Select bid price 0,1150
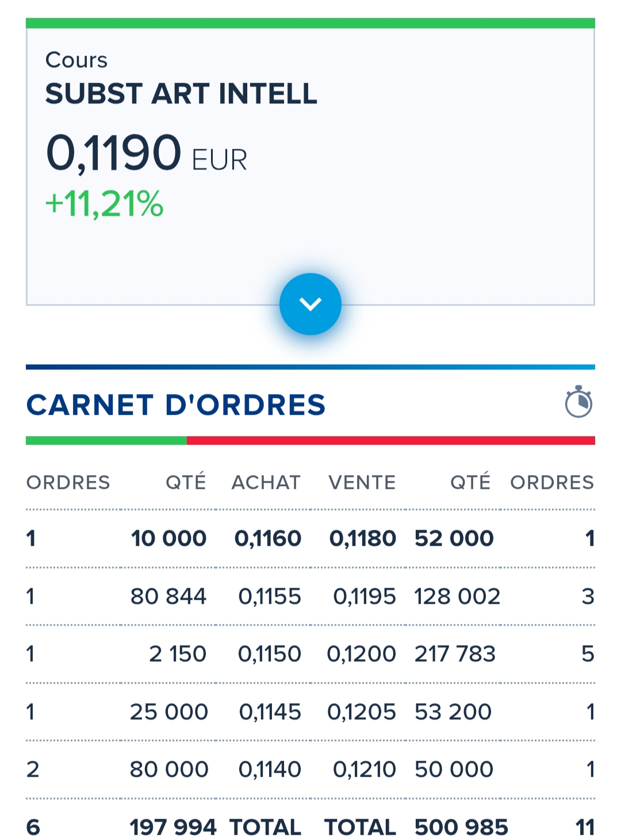This screenshot has height=840, width=621. (270, 654)
